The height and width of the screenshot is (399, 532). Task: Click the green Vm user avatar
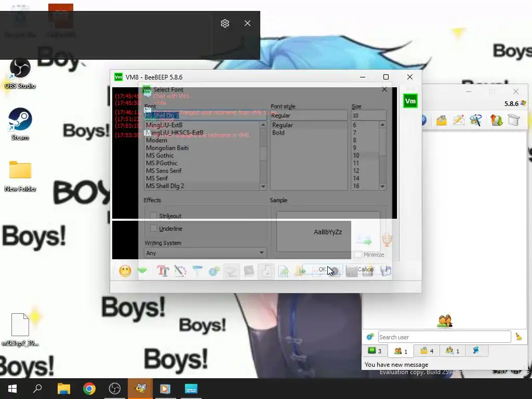pos(410,101)
